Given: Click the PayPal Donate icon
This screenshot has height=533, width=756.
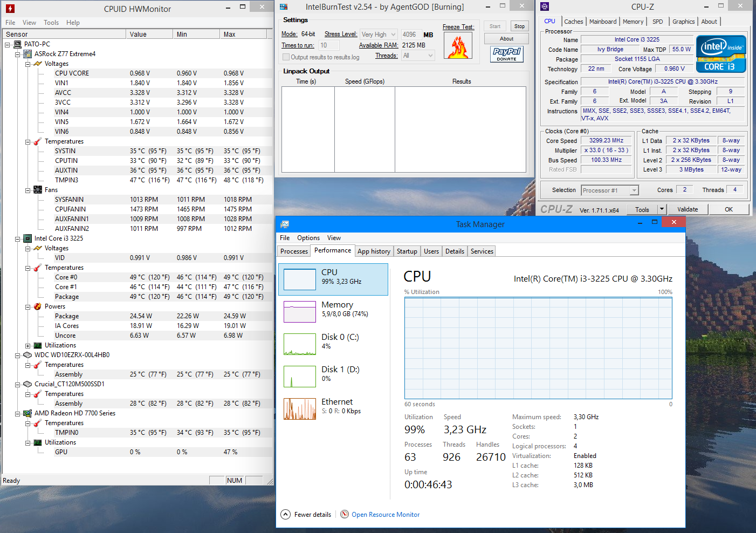Looking at the screenshot, I should pos(506,54).
